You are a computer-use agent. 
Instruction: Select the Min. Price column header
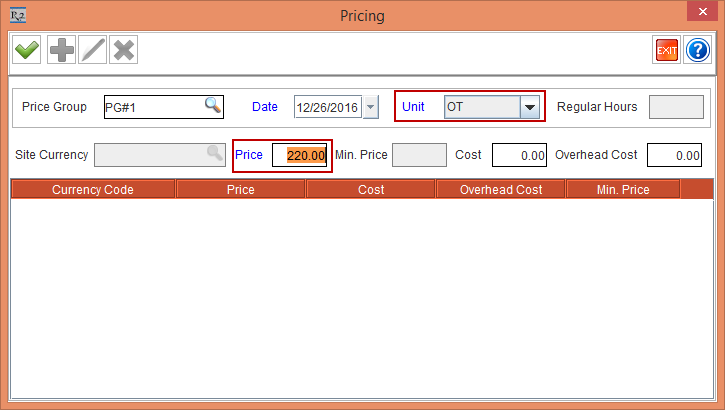pyautogui.click(x=622, y=189)
